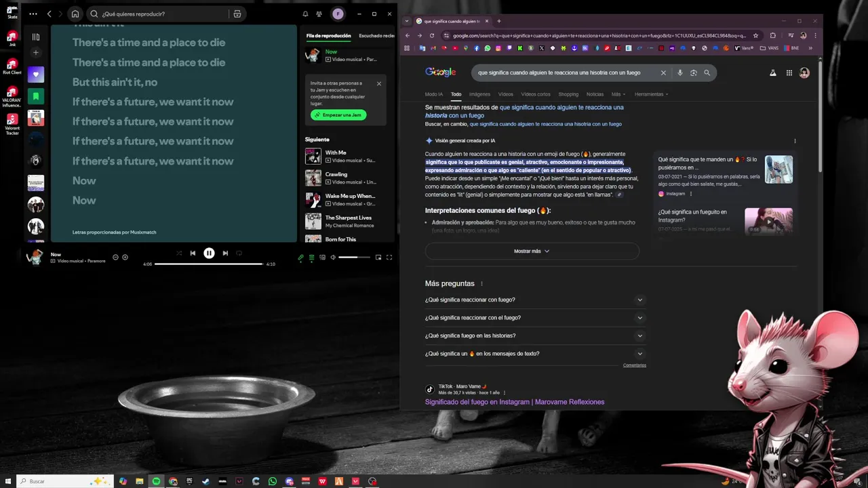Open the Herramientas dropdown

[651, 94]
